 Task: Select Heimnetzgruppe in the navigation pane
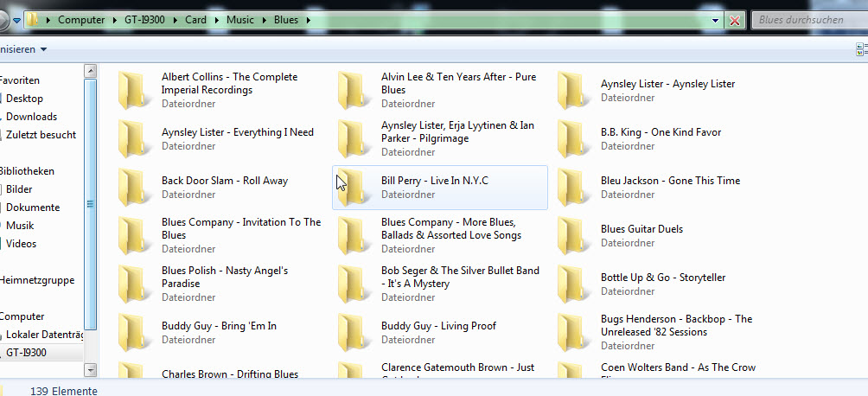click(x=36, y=280)
